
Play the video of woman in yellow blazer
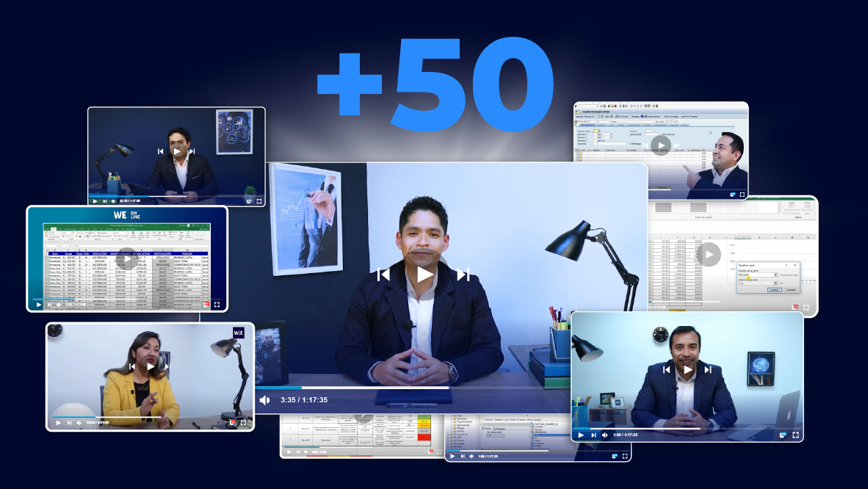click(x=151, y=366)
